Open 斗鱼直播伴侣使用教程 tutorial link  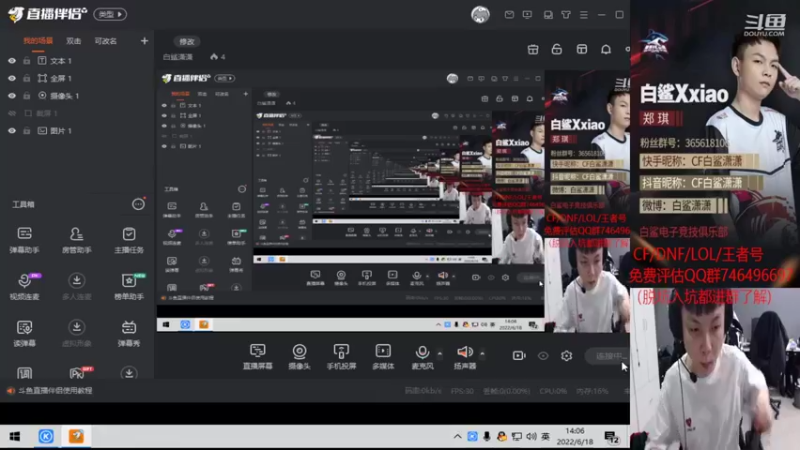[x=55, y=390]
